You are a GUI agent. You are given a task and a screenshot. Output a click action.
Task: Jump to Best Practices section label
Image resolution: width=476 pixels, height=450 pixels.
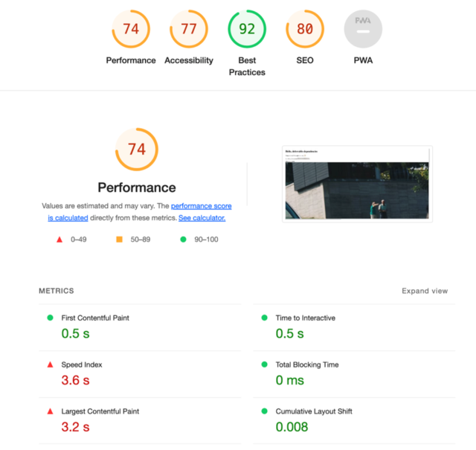247,66
